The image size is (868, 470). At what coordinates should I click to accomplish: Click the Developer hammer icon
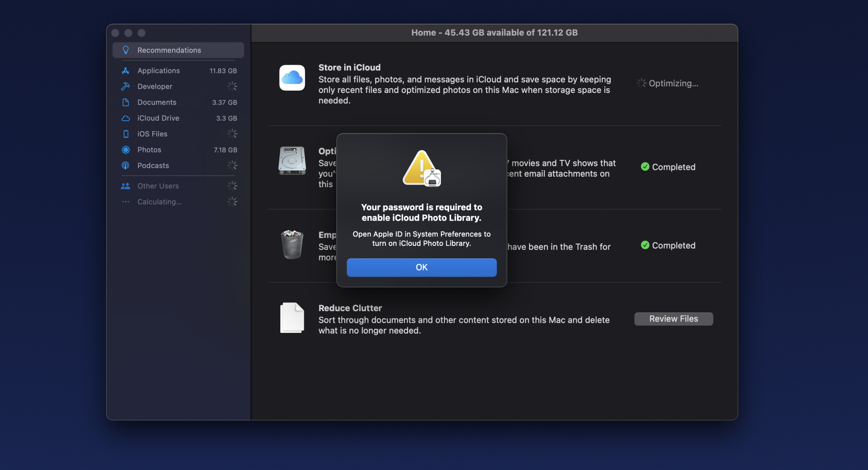(x=125, y=86)
